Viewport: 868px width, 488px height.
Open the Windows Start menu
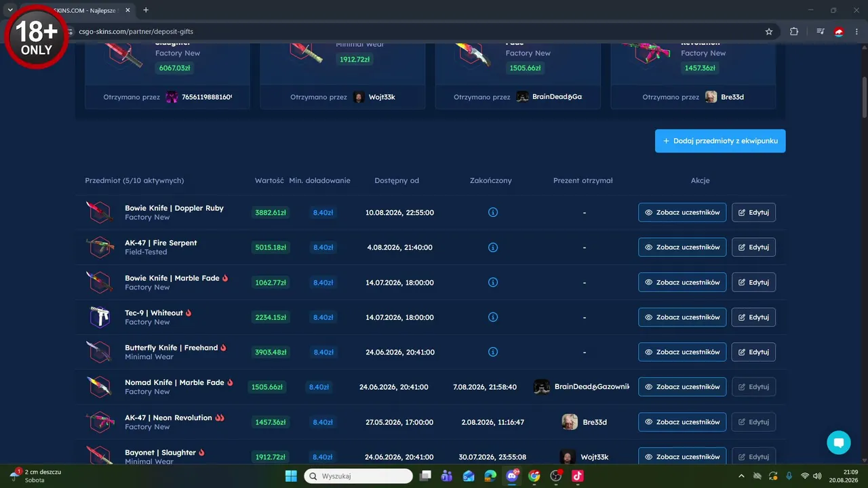291,476
